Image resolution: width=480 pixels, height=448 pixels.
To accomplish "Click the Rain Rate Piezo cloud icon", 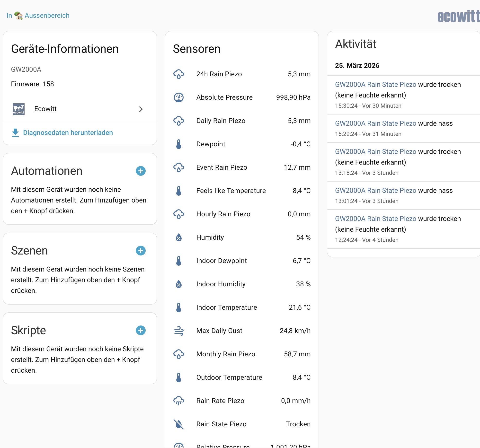I will tap(179, 401).
